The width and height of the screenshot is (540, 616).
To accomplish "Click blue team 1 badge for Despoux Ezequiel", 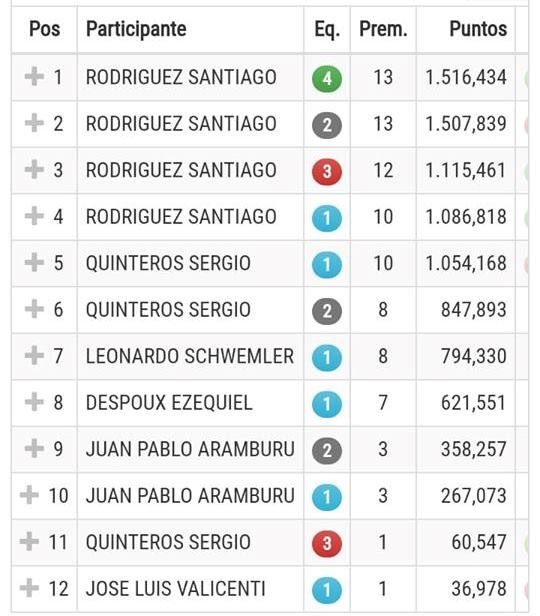I will pos(327,404).
